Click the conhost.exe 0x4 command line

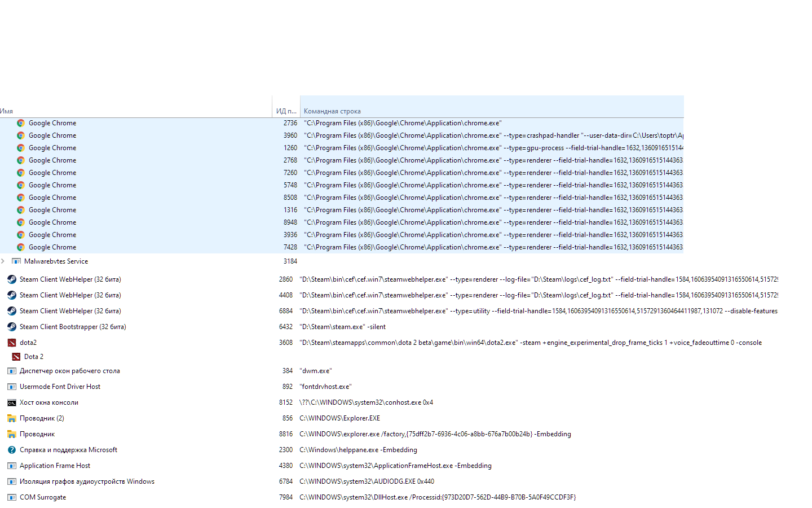tap(366, 402)
